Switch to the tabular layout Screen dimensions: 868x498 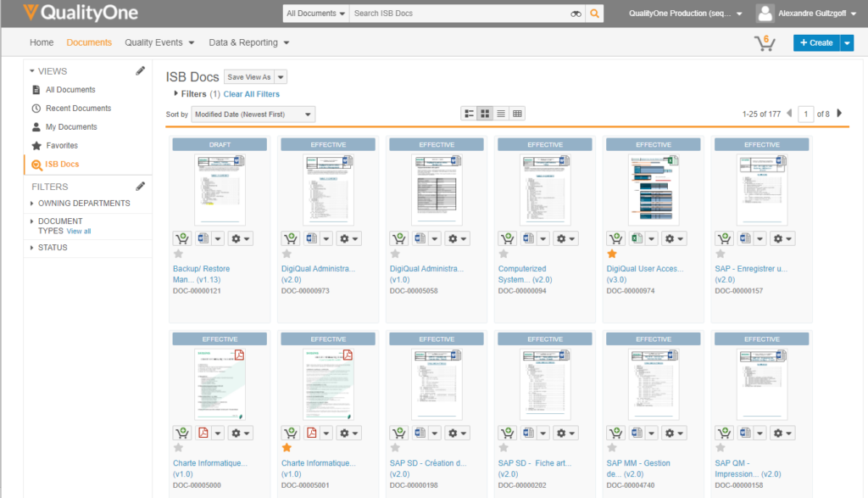click(517, 114)
